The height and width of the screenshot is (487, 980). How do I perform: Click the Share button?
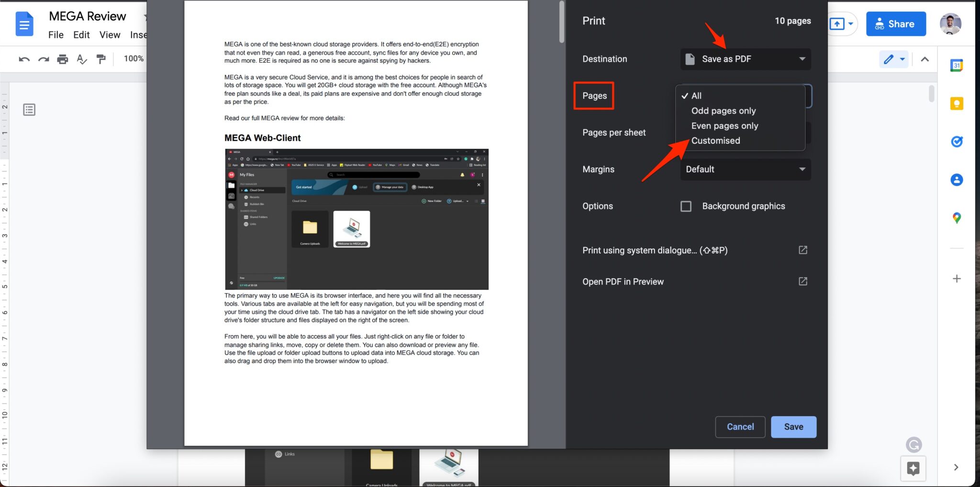896,24
